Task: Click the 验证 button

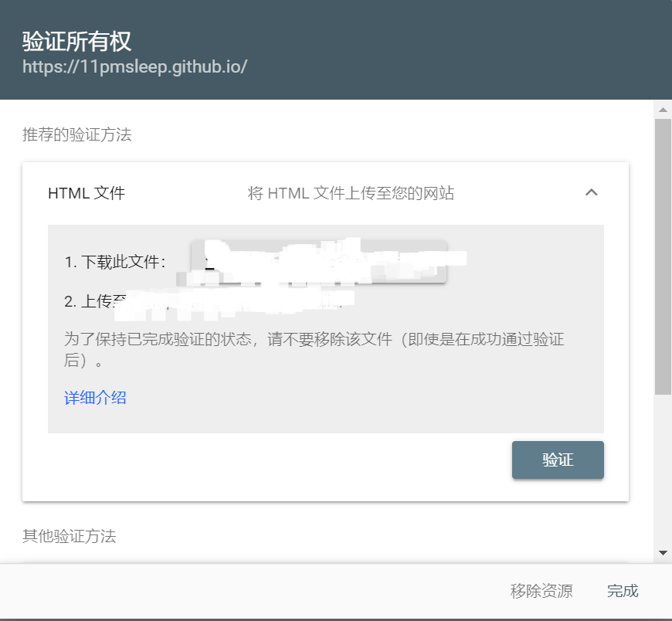Action: (x=558, y=460)
